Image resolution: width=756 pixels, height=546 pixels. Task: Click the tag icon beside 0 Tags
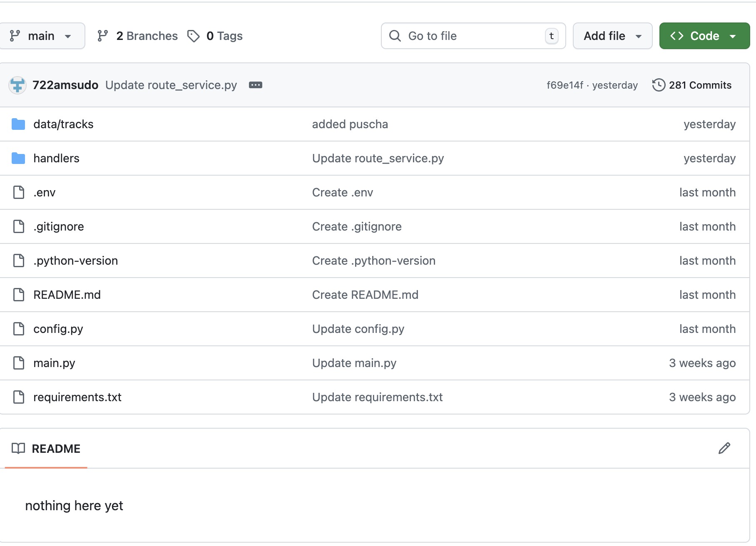pyautogui.click(x=193, y=36)
